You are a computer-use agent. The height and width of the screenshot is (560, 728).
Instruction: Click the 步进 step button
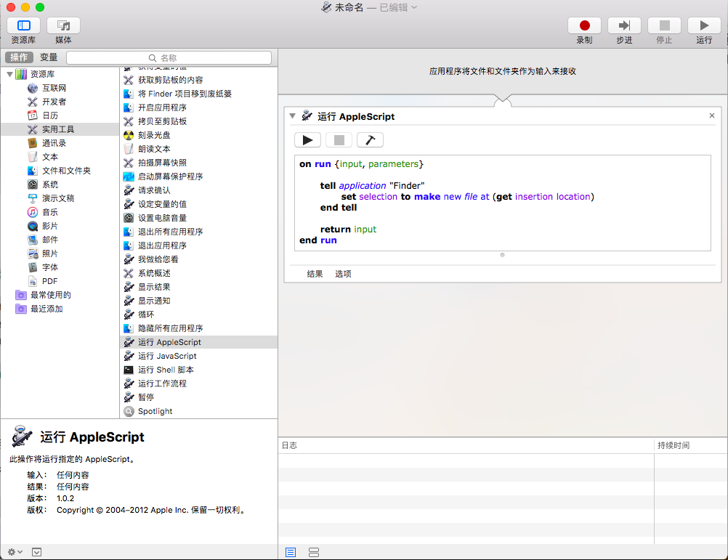[624, 25]
